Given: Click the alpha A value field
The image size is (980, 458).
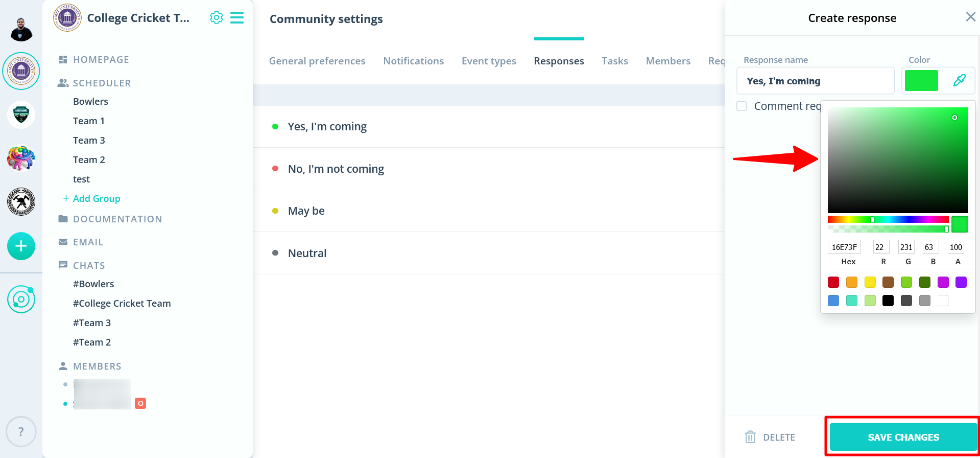Looking at the screenshot, I should [956, 247].
